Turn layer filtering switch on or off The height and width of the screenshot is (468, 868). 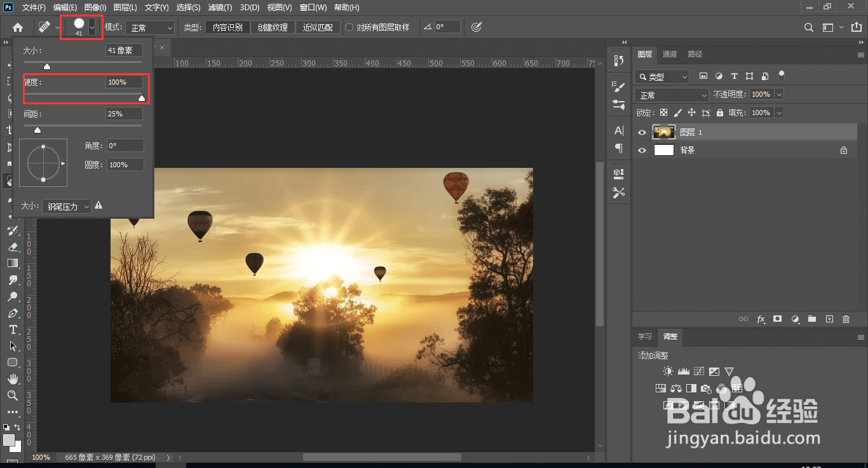[782, 76]
